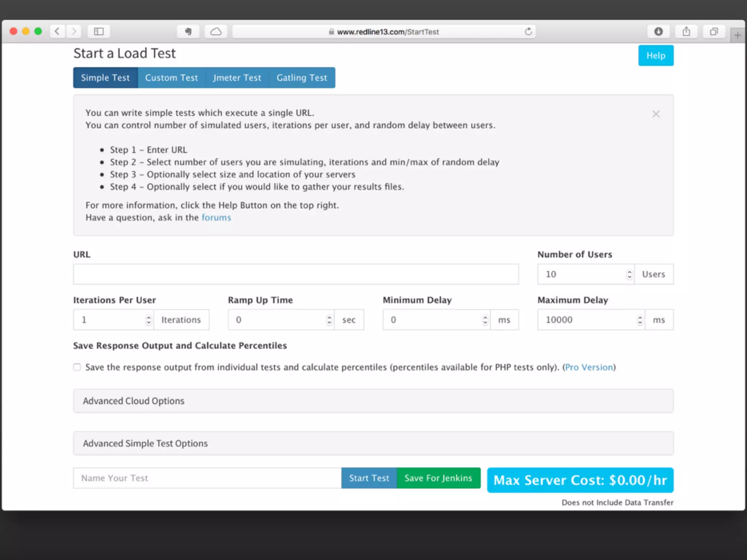Reload the page with the refresh icon
Viewport: 747px width, 560px height.
tap(528, 32)
